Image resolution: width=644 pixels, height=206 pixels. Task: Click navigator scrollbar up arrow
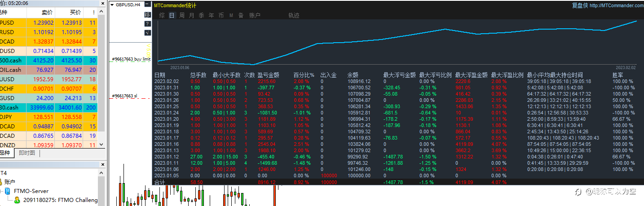pyautogui.click(x=101, y=173)
